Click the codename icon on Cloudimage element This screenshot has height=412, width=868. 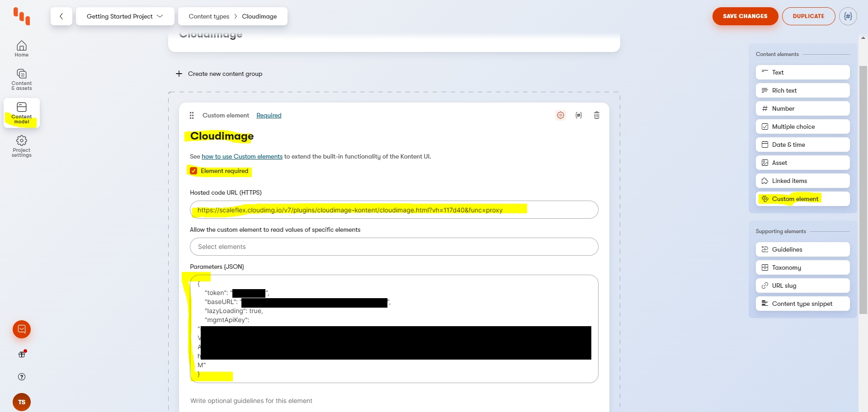579,115
